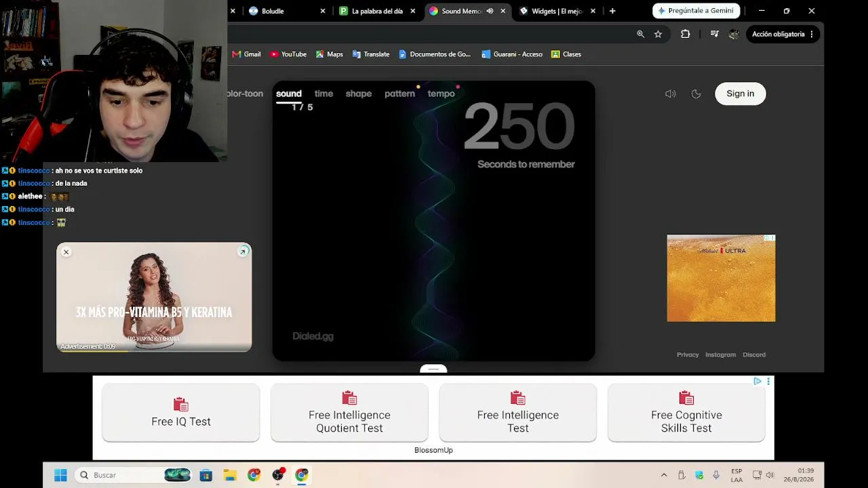Mute the Sound Memory tab audio icon
868x488 pixels.
click(490, 11)
